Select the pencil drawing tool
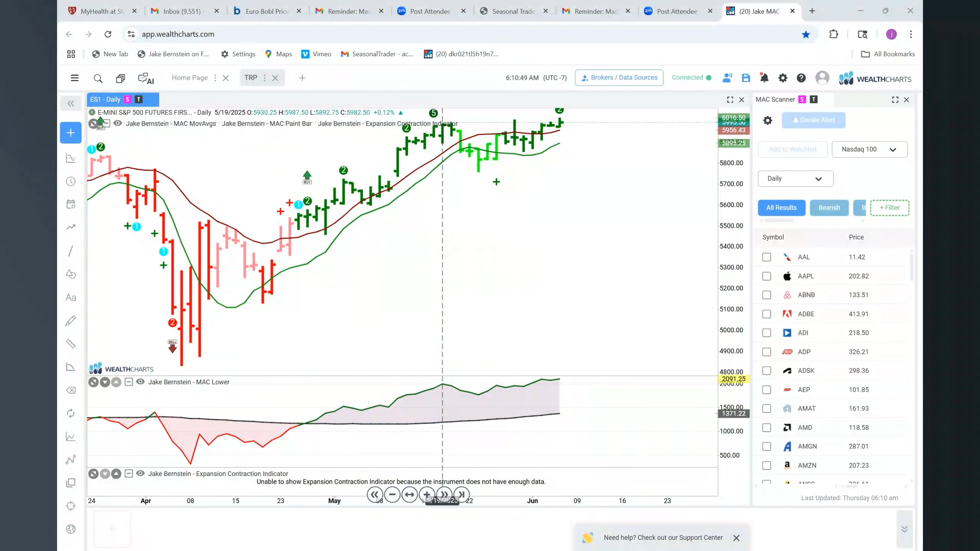Screen dimensions: 980x551 pos(71,320)
